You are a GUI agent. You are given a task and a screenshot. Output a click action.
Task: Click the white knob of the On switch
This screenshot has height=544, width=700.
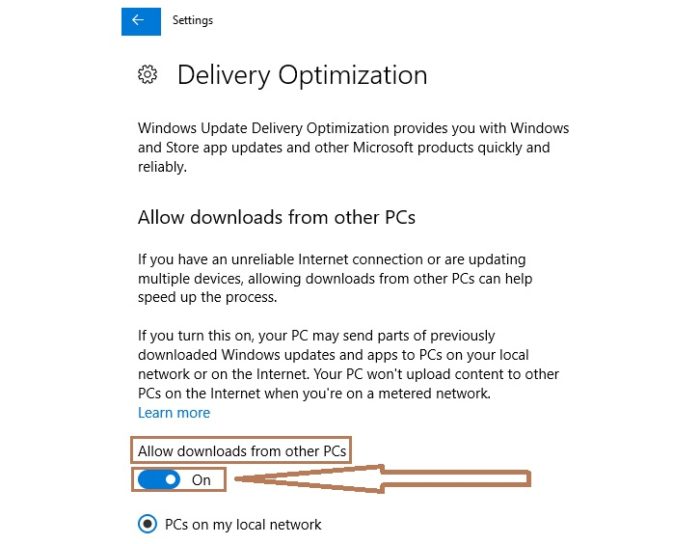[x=171, y=480]
